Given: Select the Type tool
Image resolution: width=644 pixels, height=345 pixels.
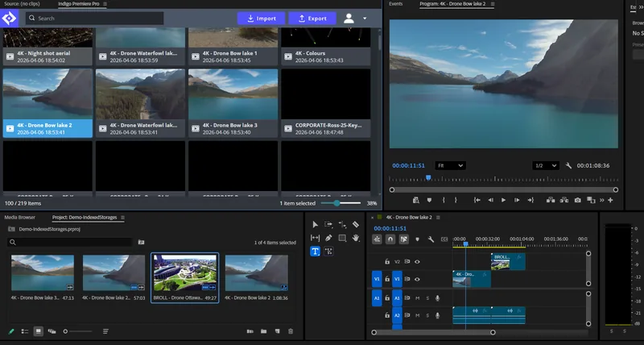Looking at the screenshot, I should pyautogui.click(x=315, y=251).
